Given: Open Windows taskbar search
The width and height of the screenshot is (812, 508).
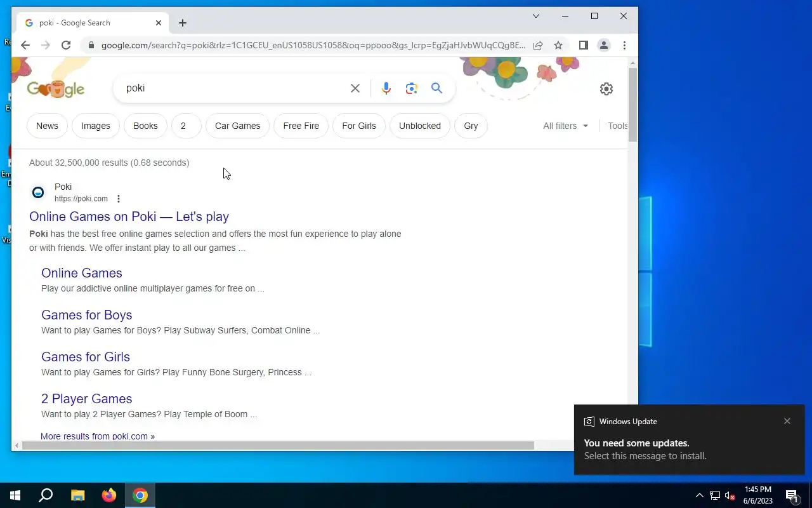Looking at the screenshot, I should [46, 495].
